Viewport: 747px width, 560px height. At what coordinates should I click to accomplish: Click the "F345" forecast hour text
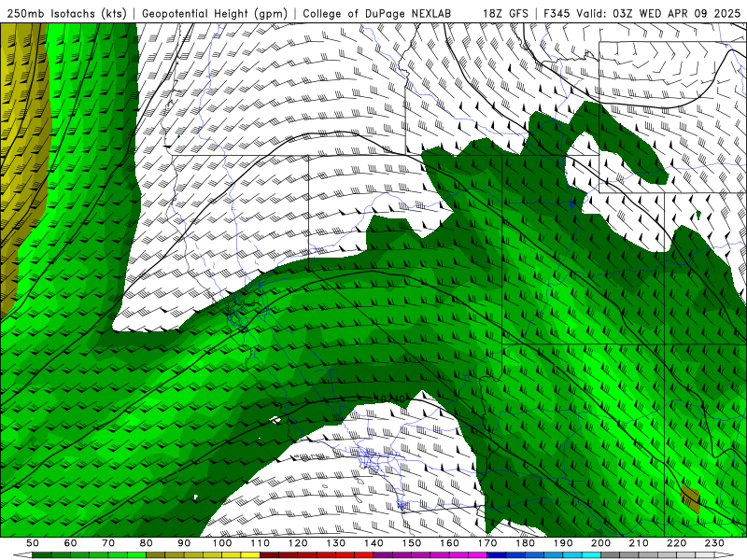(557, 13)
